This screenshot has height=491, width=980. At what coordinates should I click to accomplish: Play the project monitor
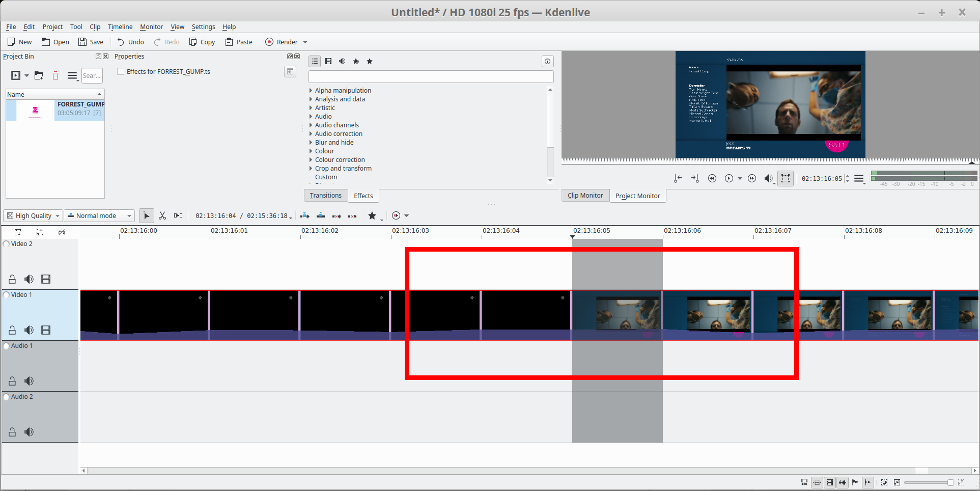(729, 178)
